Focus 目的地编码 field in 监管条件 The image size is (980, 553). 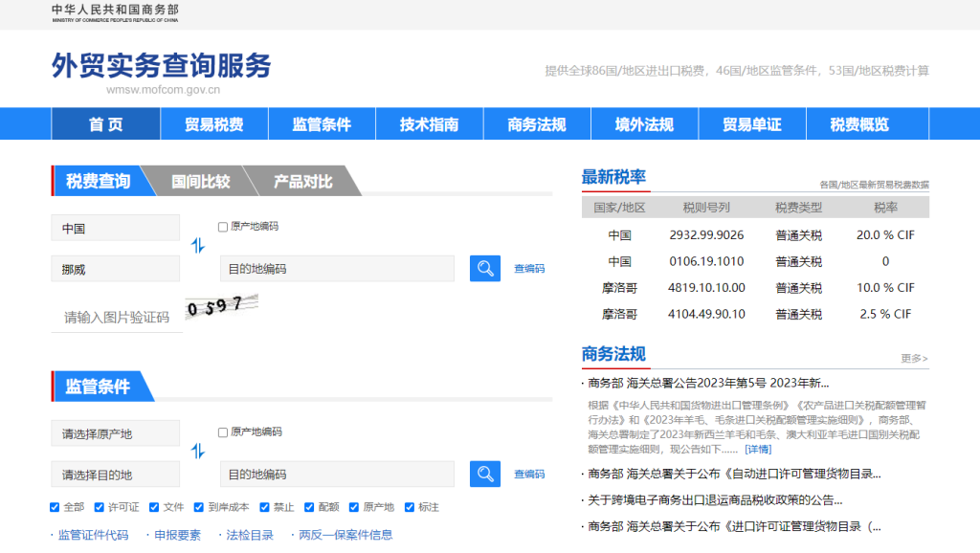[337, 475]
